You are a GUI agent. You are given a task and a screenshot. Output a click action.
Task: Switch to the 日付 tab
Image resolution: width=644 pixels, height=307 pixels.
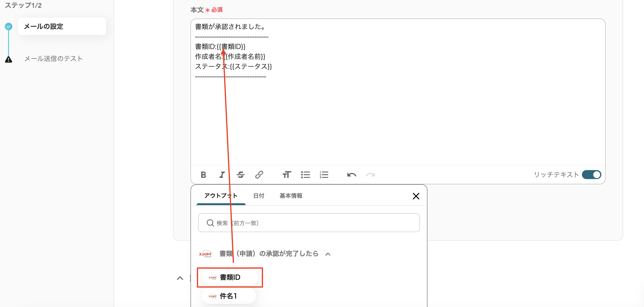point(259,195)
